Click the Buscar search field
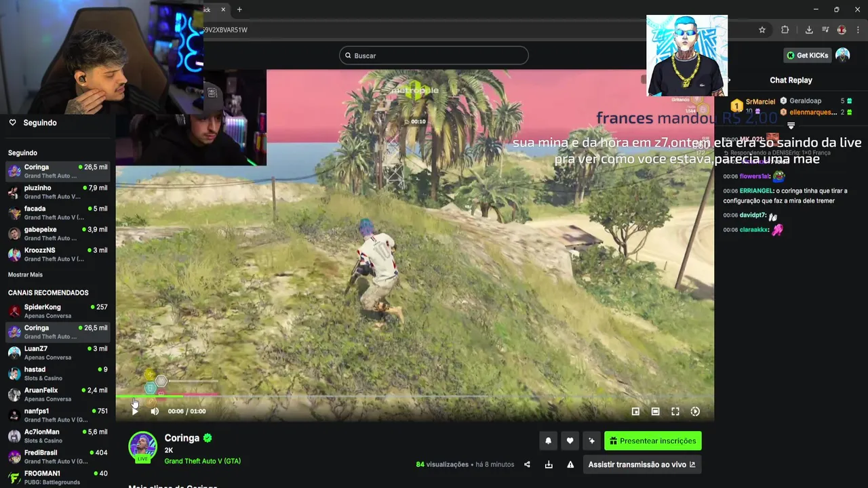The image size is (868, 488). 434,56
